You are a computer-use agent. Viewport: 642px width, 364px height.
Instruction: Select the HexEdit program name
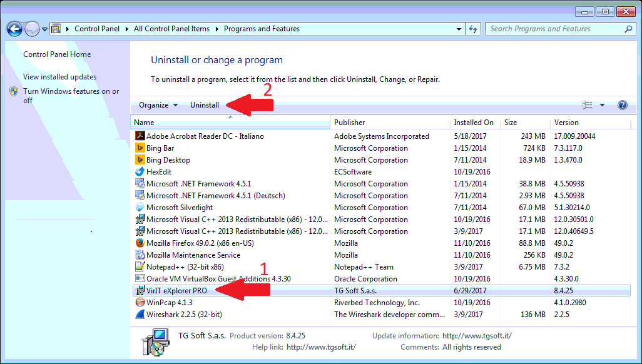pos(159,171)
